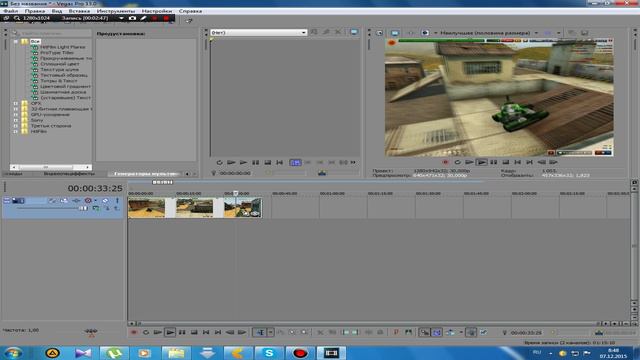Image resolution: width=640 pixels, height=360 pixels.
Task: Open the recorder bar dropdown arrow
Action: (x=121, y=18)
